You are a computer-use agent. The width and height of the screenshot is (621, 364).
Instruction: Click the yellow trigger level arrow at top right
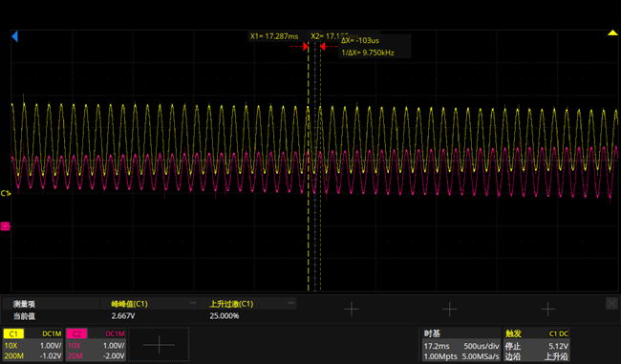pos(612,32)
